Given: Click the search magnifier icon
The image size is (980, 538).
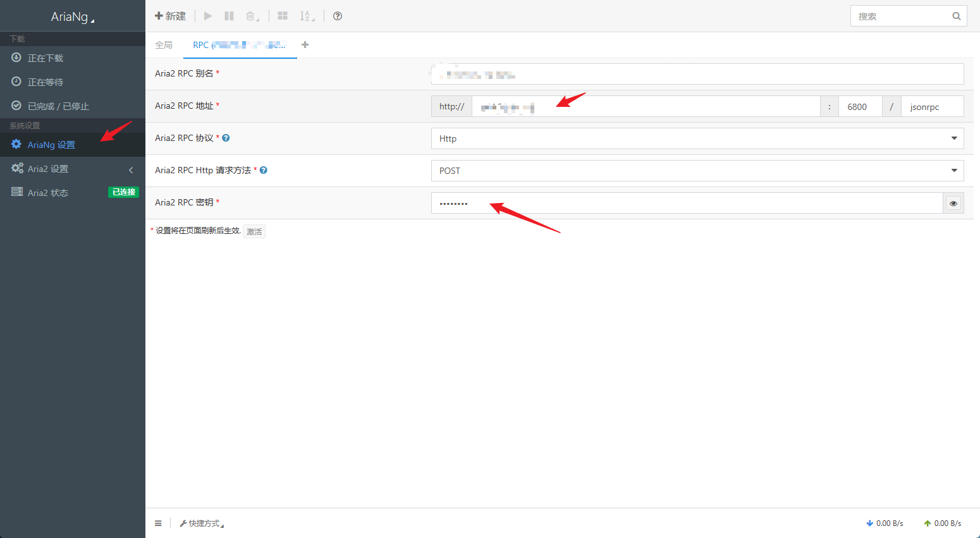Looking at the screenshot, I should [x=956, y=16].
